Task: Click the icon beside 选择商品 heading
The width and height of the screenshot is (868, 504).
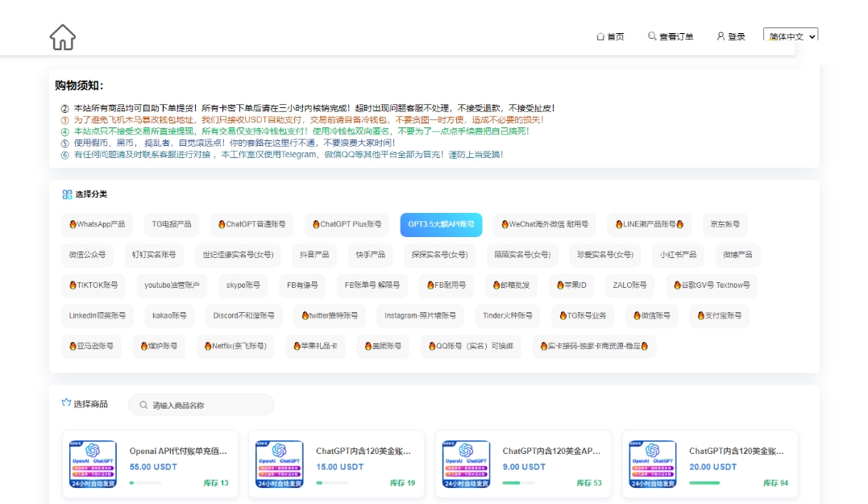Action: (65, 404)
